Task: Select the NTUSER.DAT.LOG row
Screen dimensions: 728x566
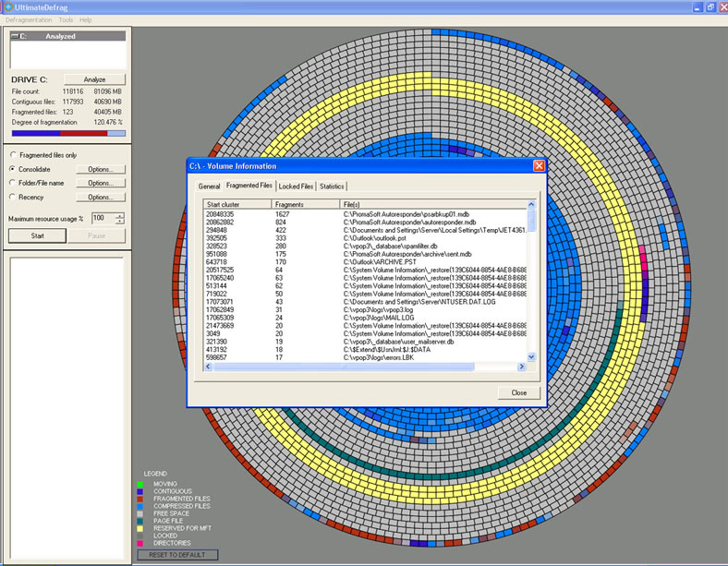Action: [366, 302]
